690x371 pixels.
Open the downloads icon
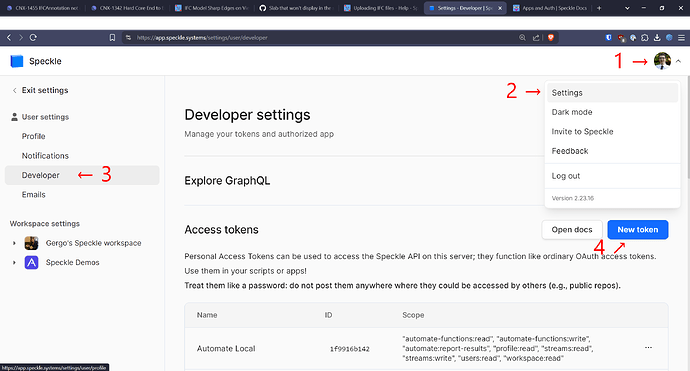coord(657,38)
